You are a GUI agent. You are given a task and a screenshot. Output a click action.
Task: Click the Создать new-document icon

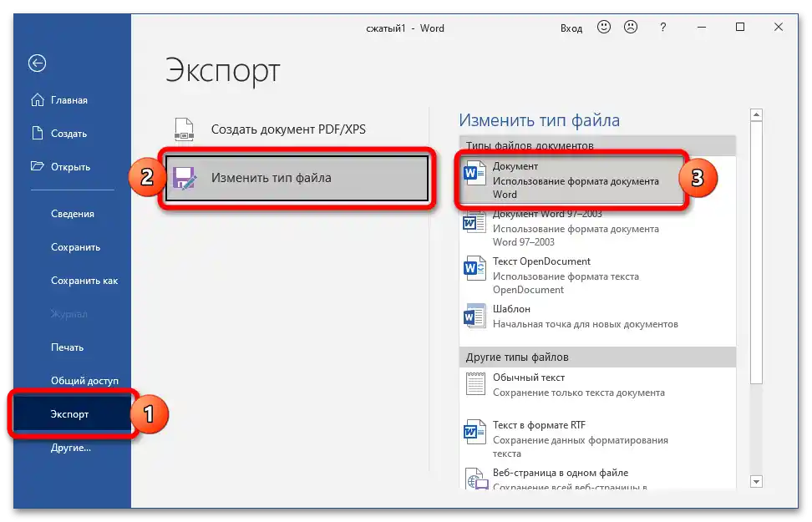tap(38, 133)
